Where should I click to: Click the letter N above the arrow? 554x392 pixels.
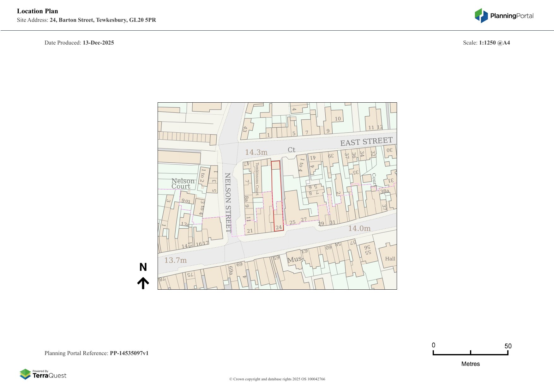pos(143,267)
